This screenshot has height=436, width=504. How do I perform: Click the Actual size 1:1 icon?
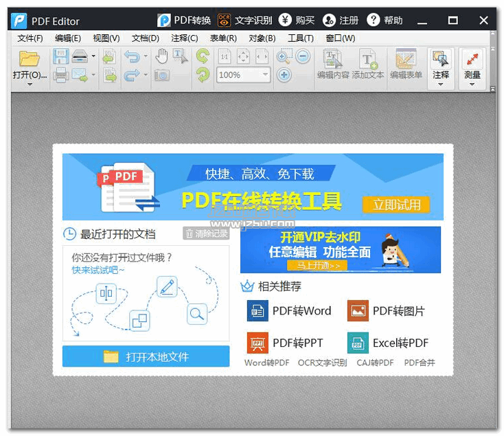coord(225,56)
